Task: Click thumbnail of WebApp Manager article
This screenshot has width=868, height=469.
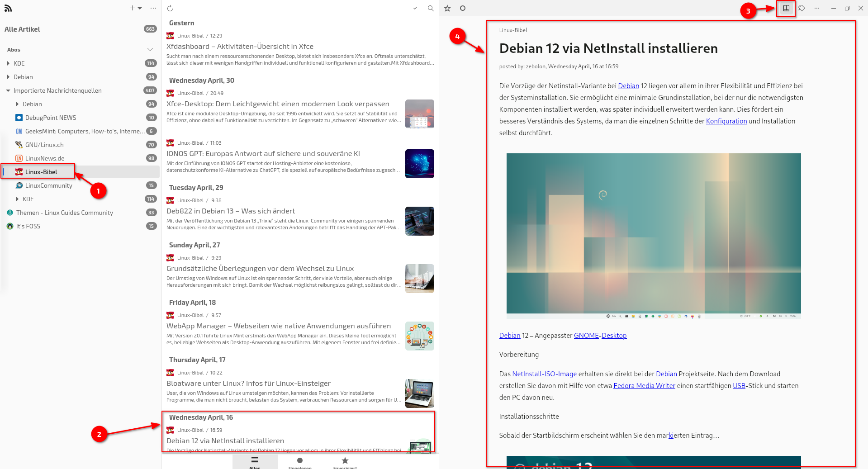Action: [x=420, y=336]
